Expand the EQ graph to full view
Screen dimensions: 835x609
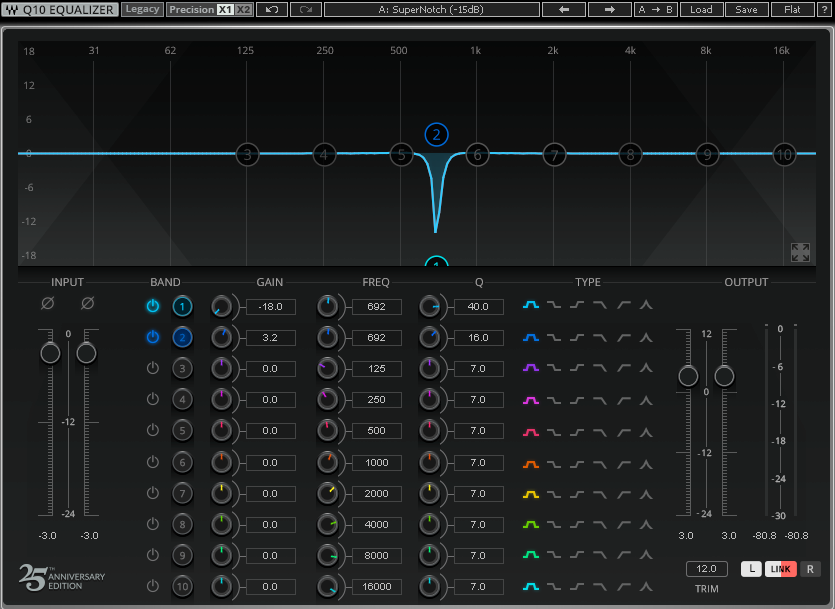800,252
